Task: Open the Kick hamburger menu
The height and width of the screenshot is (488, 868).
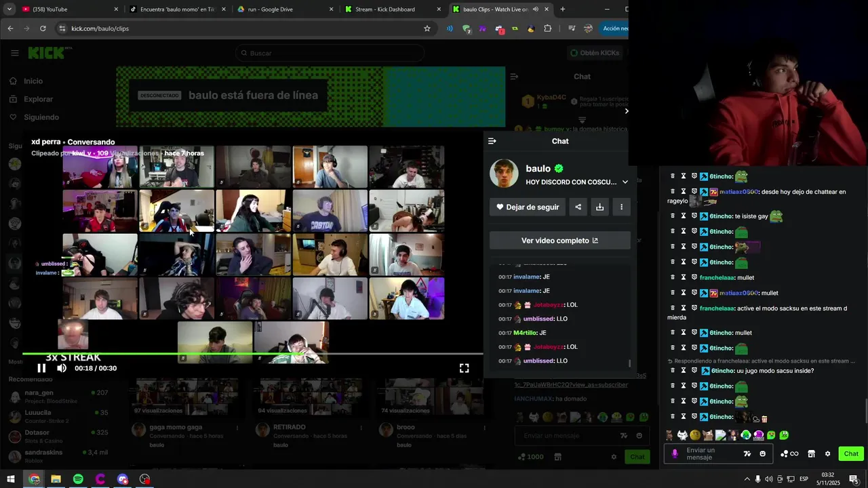Action: (x=14, y=53)
